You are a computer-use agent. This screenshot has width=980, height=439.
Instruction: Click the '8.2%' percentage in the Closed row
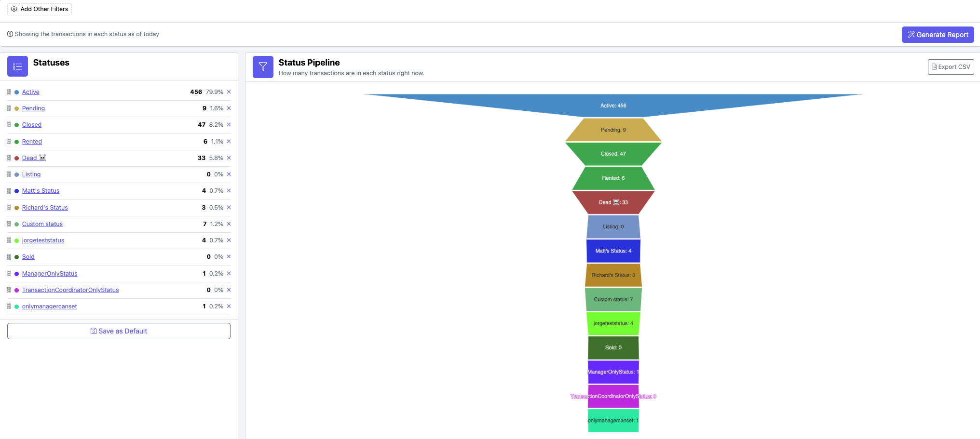coord(216,125)
